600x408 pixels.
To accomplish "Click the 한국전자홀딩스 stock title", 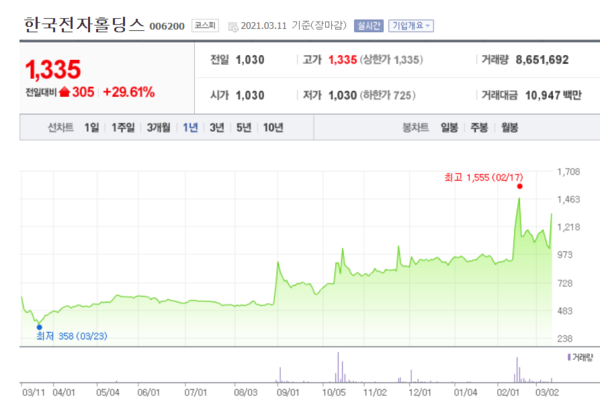I will click(x=84, y=24).
